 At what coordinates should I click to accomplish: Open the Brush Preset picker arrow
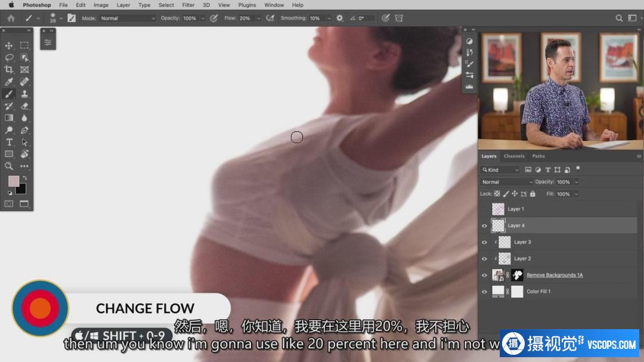pos(61,18)
